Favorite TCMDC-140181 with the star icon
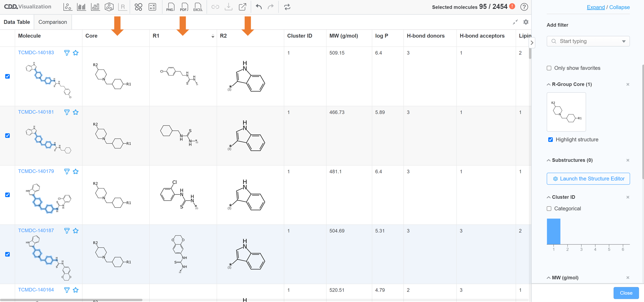 tap(76, 112)
